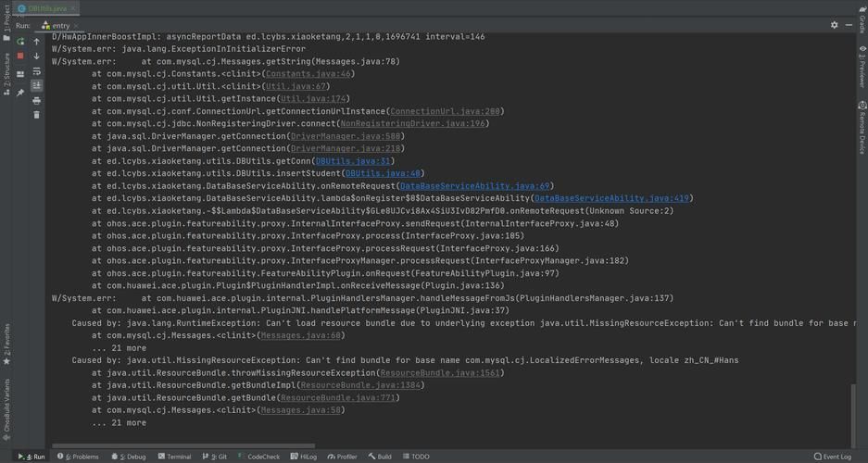
Task: Open the OhosBuild Variants panel
Action: point(6,410)
